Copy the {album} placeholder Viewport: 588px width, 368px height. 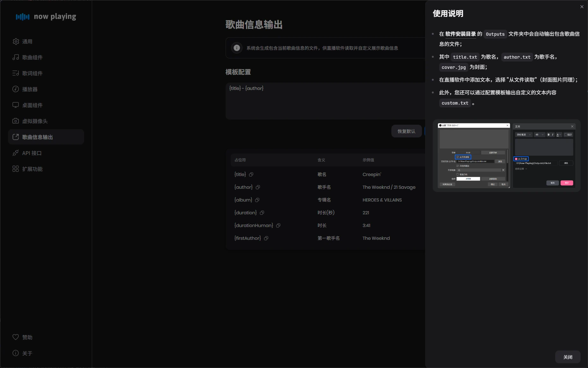tap(258, 200)
